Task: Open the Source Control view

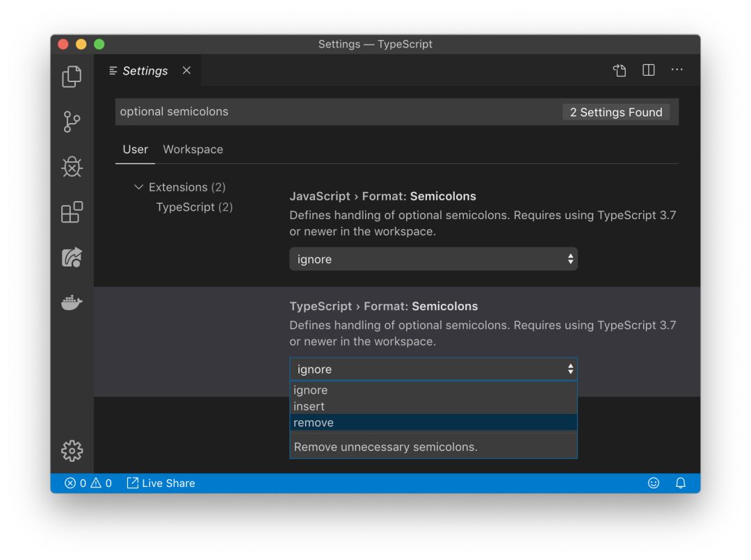Action: point(72,122)
